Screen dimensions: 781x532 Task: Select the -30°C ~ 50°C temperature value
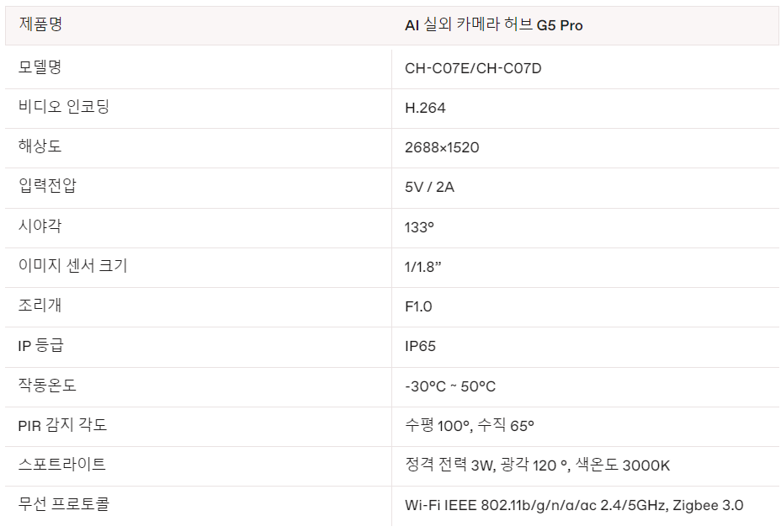pyautogui.click(x=450, y=386)
